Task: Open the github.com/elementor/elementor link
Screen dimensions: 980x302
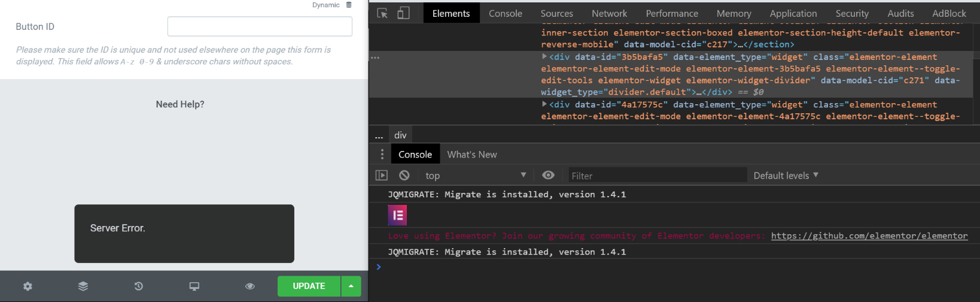Action: pyautogui.click(x=869, y=236)
